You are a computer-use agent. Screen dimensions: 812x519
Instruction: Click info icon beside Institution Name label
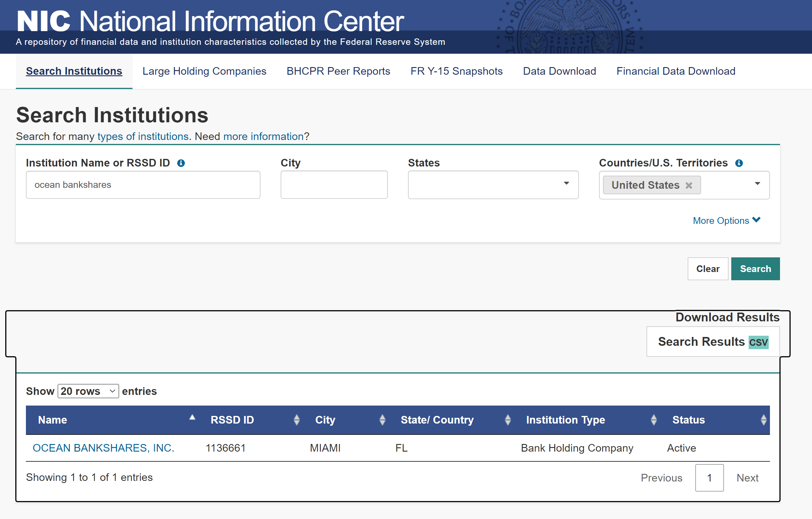click(181, 163)
